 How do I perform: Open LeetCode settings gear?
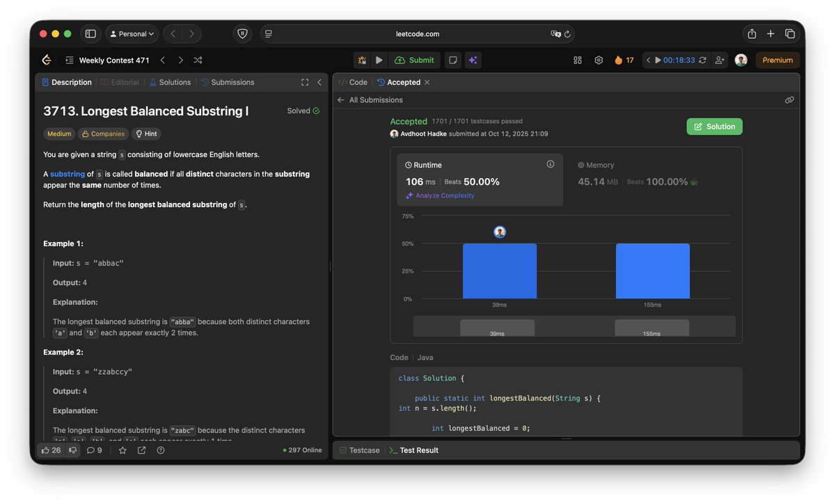click(x=598, y=60)
